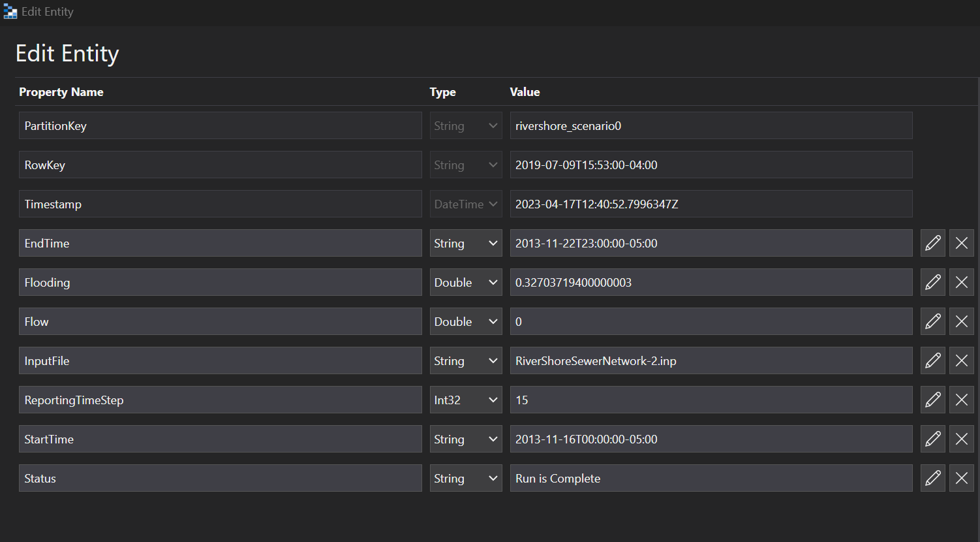Click the Timestamp property name field
The image size is (980, 542).
tap(221, 204)
